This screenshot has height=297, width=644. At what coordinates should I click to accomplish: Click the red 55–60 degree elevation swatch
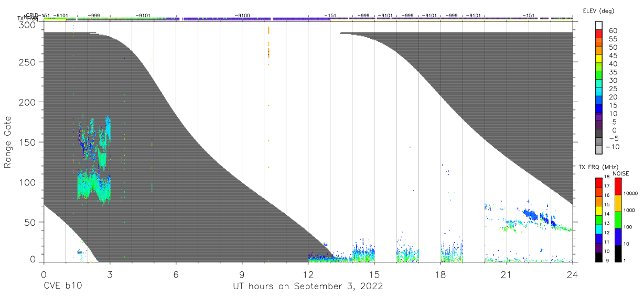(599, 35)
